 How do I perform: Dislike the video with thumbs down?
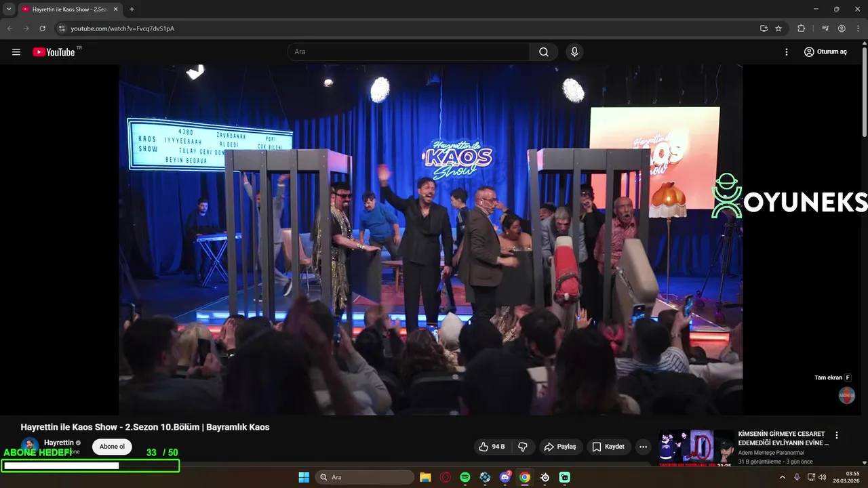tap(523, 447)
